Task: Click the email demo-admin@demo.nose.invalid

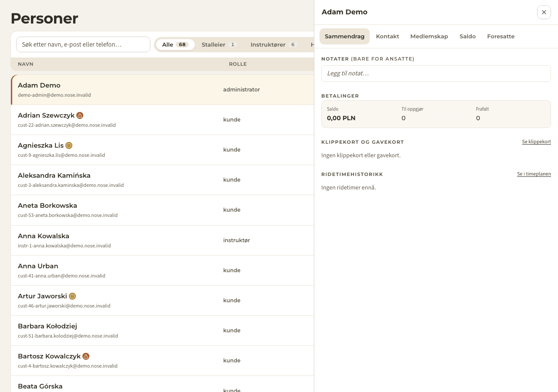Action: click(x=54, y=95)
